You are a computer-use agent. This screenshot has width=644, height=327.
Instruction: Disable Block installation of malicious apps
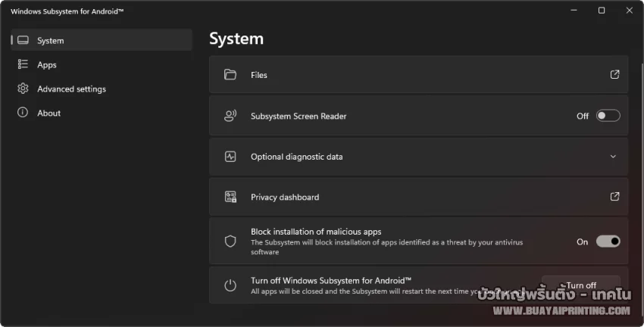[x=608, y=241]
